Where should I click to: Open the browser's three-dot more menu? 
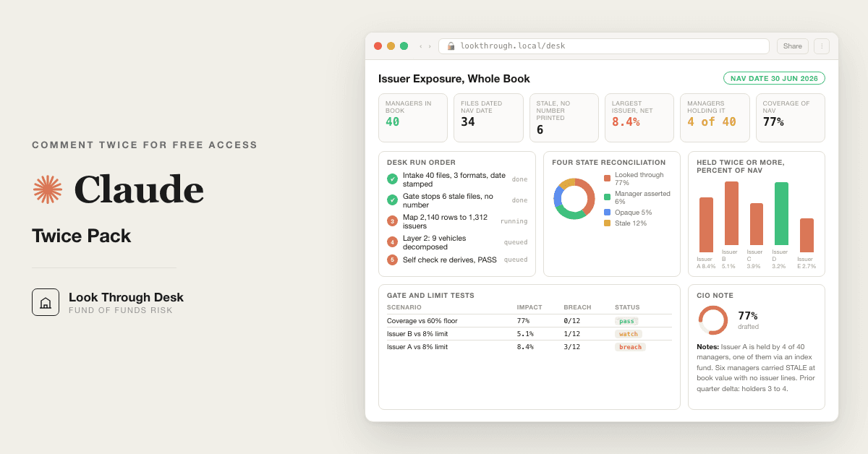(x=822, y=46)
